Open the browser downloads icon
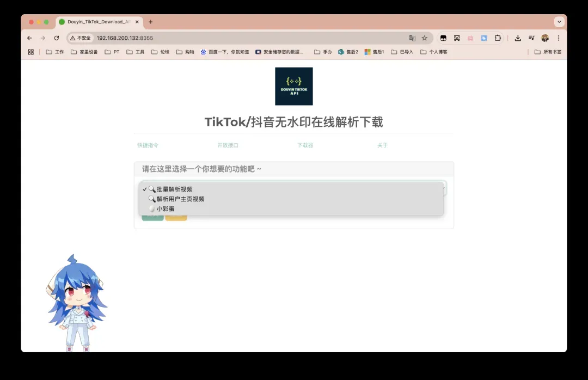 [x=518, y=38]
